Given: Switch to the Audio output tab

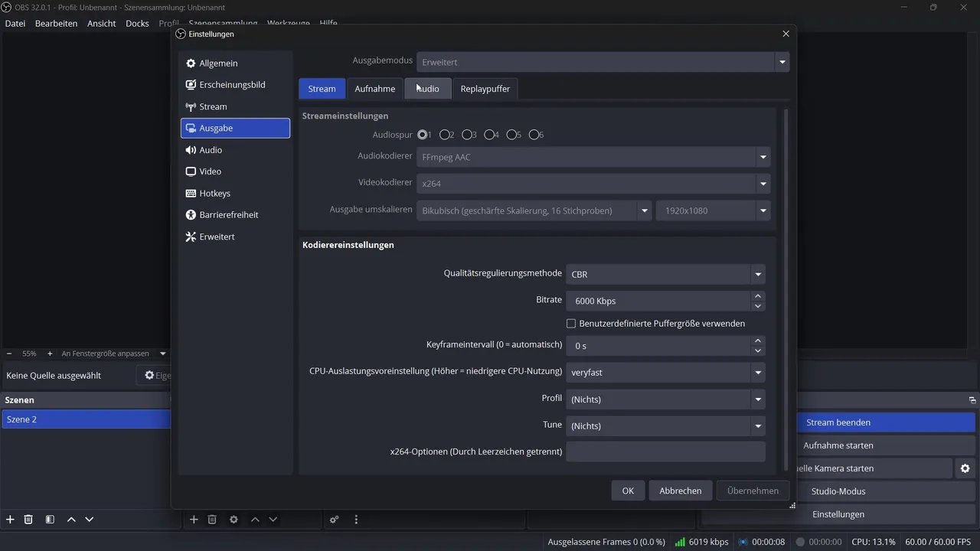Looking at the screenshot, I should tap(428, 89).
